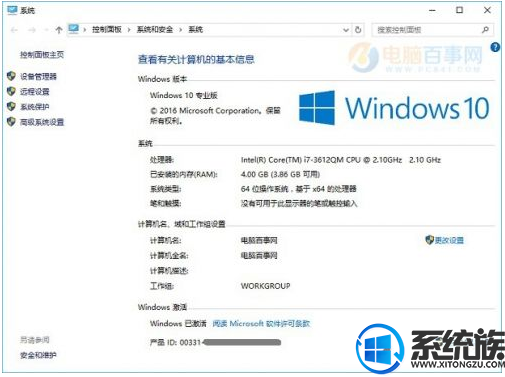Viewport: 505px width, 377px height.
Task: Expand chevron after 控制面板 breadcrumb
Action: 129,30
